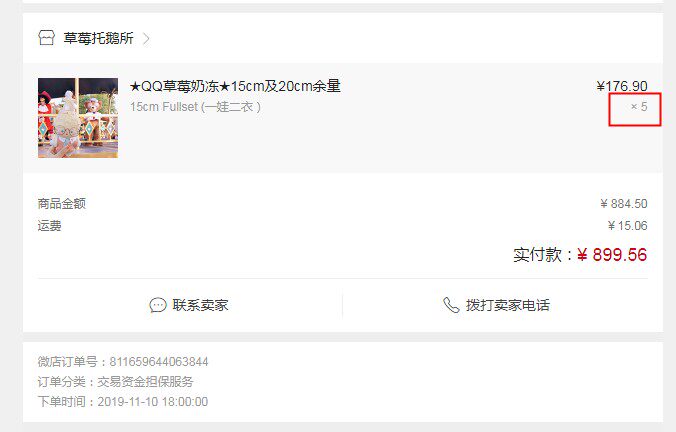Click the ¥ 884.50 goods amount
676x432 pixels.
[x=623, y=203]
